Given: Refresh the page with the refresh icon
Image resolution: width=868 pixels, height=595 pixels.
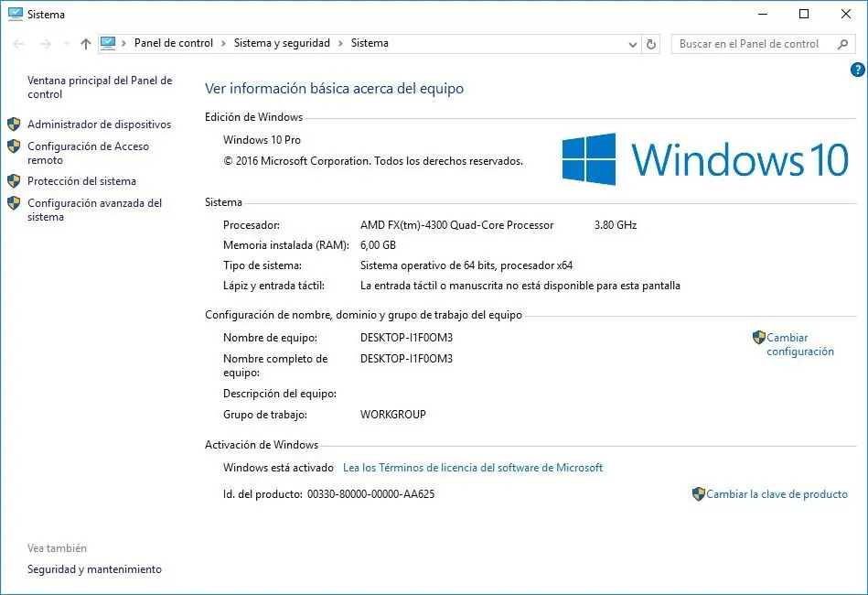Looking at the screenshot, I should 651,44.
